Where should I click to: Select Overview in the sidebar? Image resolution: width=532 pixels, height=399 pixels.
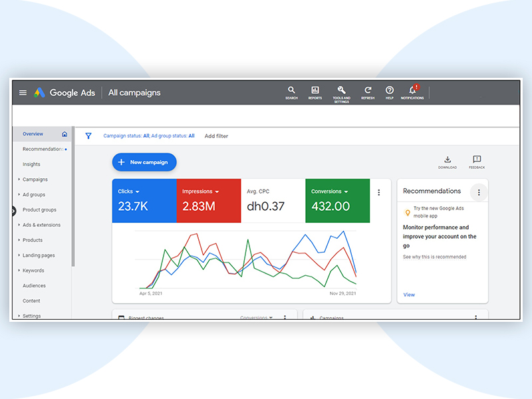click(33, 134)
